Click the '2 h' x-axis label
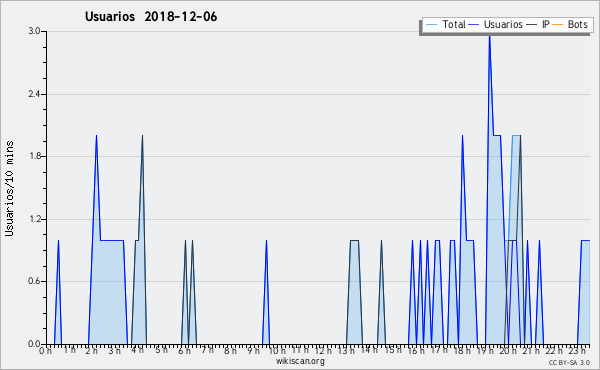This screenshot has width=600, height=370. click(x=91, y=351)
